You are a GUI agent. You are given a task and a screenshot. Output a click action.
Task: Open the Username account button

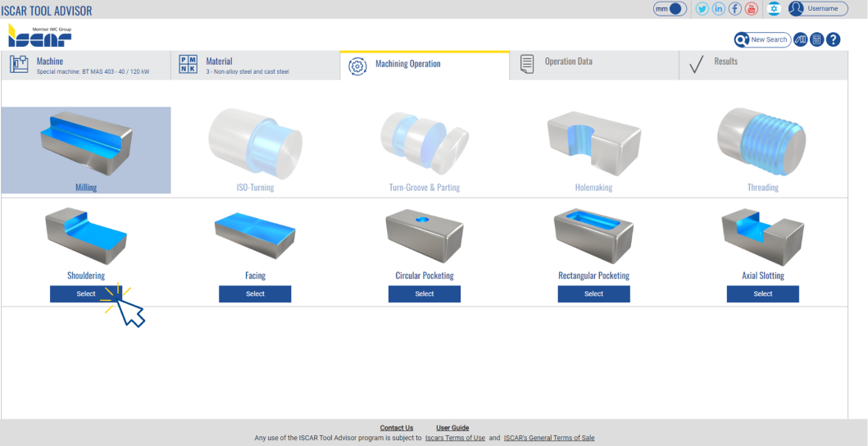818,9
